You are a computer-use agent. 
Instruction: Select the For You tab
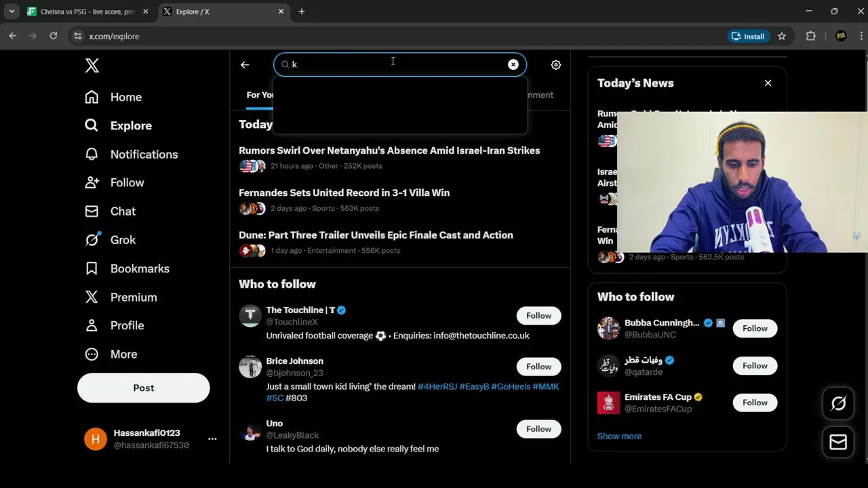[x=260, y=95]
